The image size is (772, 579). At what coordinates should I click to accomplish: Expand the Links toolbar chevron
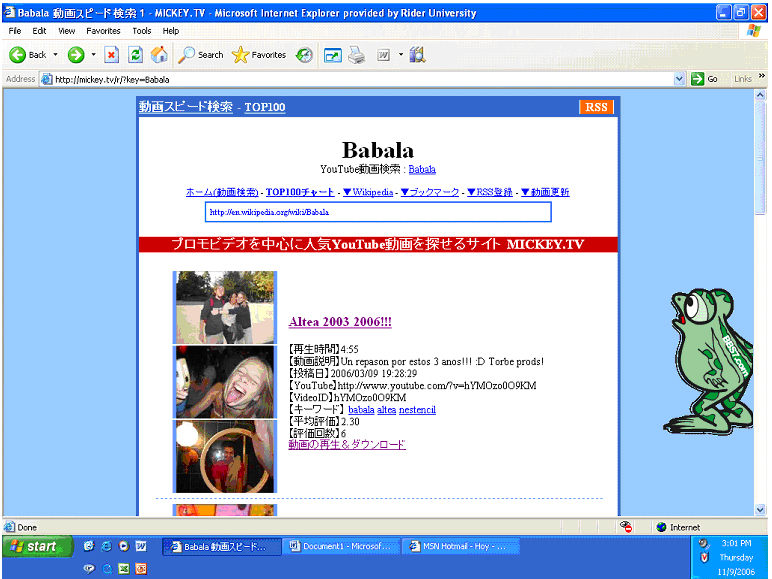click(x=762, y=76)
